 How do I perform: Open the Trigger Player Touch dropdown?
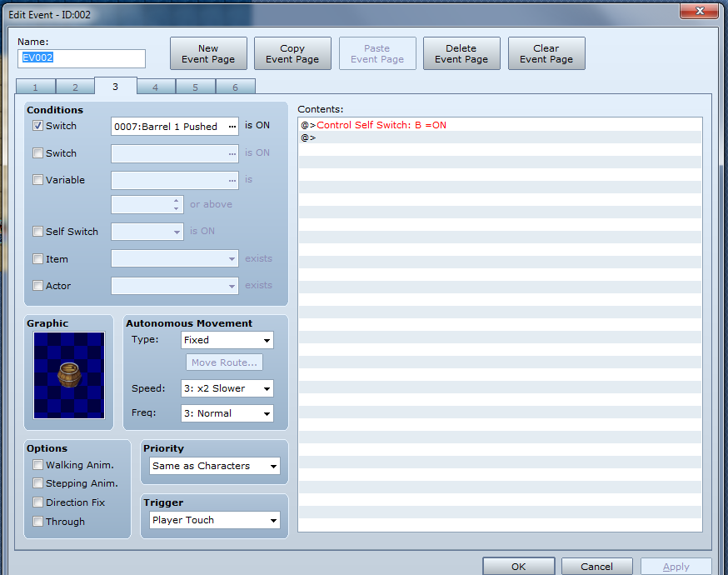coord(215,520)
